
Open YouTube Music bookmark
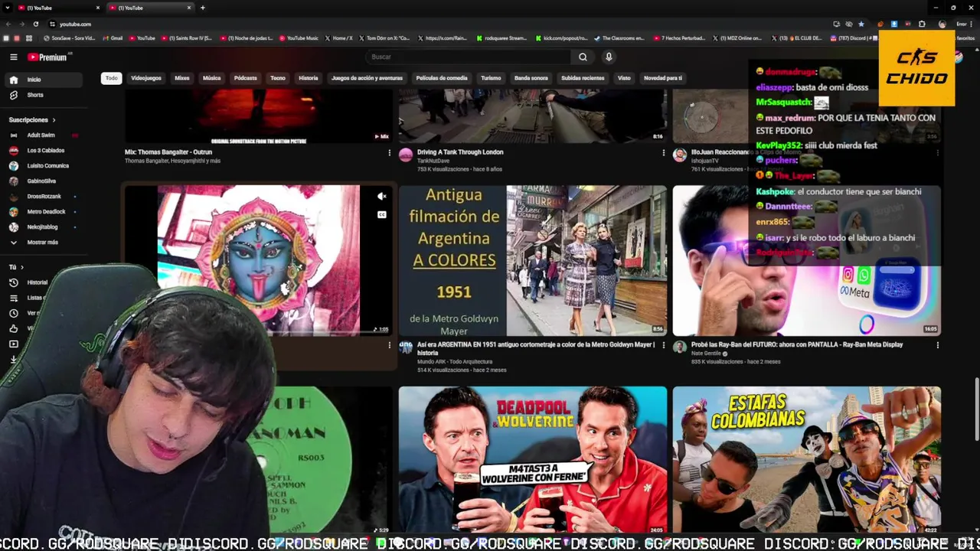(299, 38)
